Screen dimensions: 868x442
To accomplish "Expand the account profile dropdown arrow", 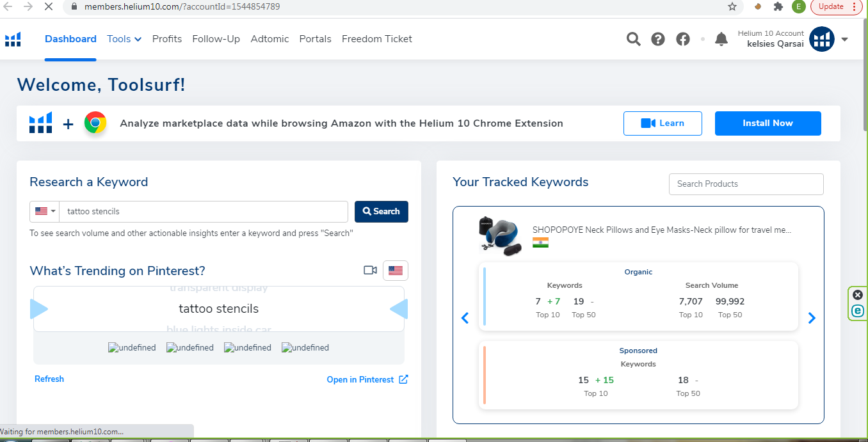I will point(844,39).
